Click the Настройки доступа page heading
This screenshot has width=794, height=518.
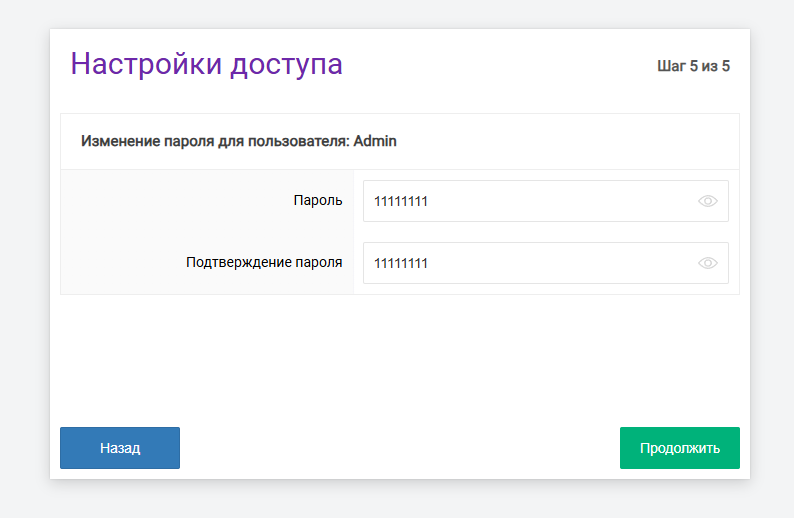206,64
